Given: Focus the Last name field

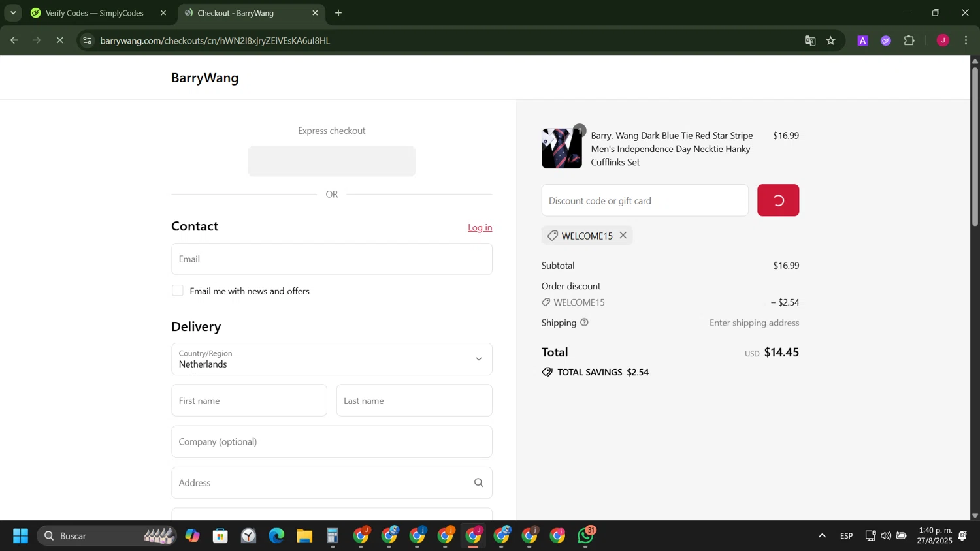Looking at the screenshot, I should (x=414, y=400).
